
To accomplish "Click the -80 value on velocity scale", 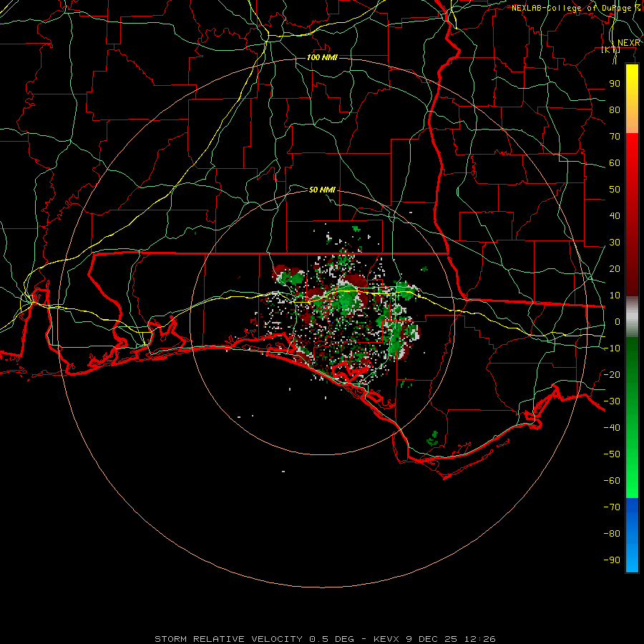I will [612, 534].
